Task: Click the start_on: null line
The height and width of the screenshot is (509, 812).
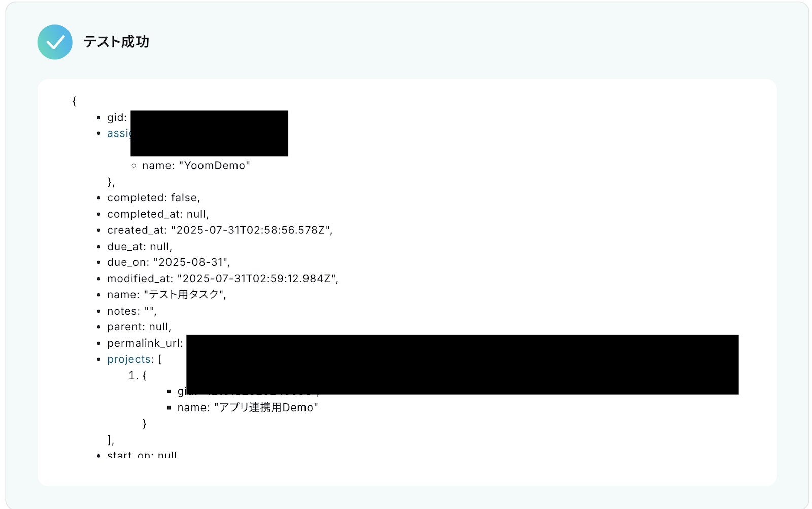Action: pos(142,455)
